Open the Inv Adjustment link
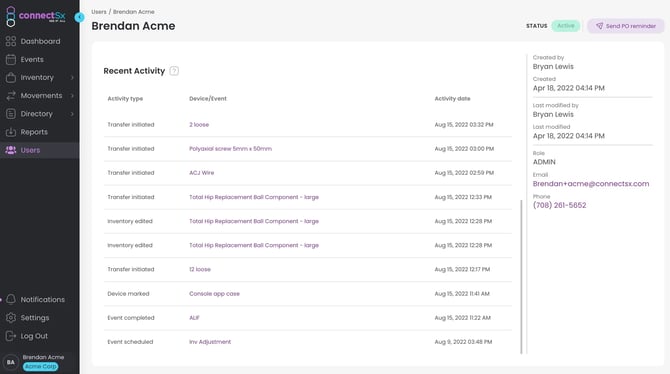This screenshot has width=670, height=374. [210, 342]
